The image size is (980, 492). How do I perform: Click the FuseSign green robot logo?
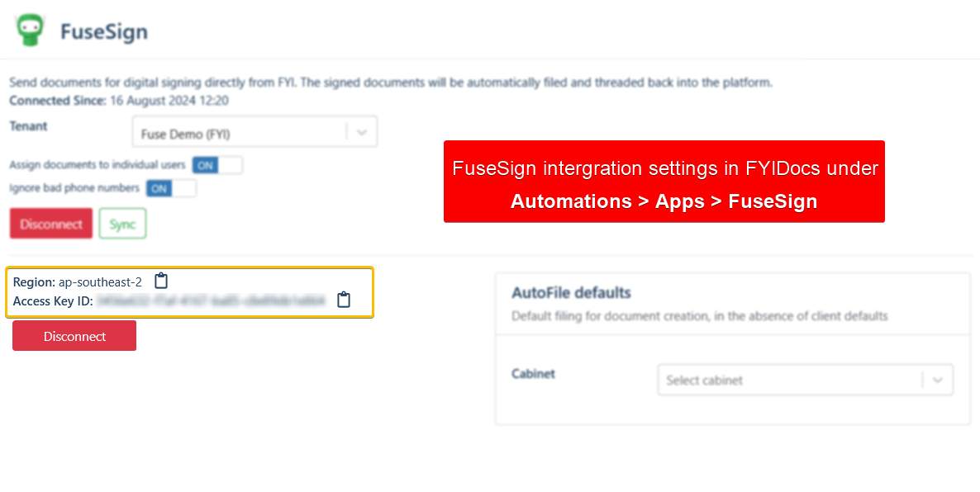click(x=31, y=30)
